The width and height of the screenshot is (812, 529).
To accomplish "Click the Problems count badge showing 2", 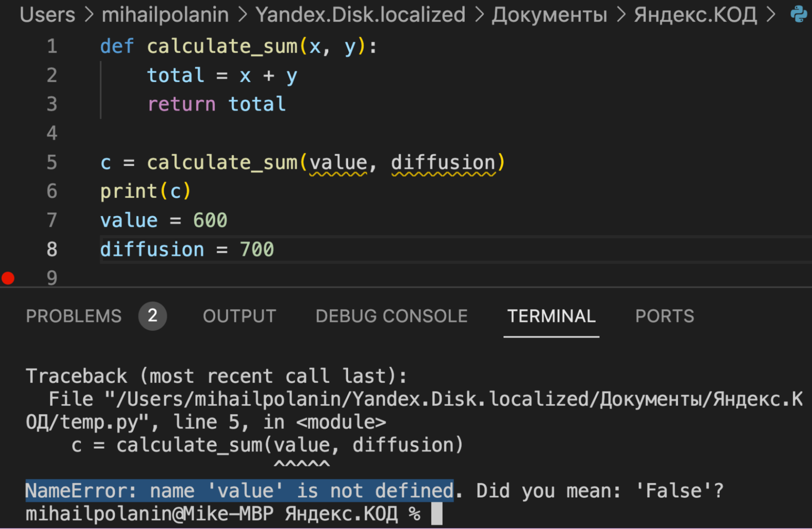I will click(x=153, y=316).
